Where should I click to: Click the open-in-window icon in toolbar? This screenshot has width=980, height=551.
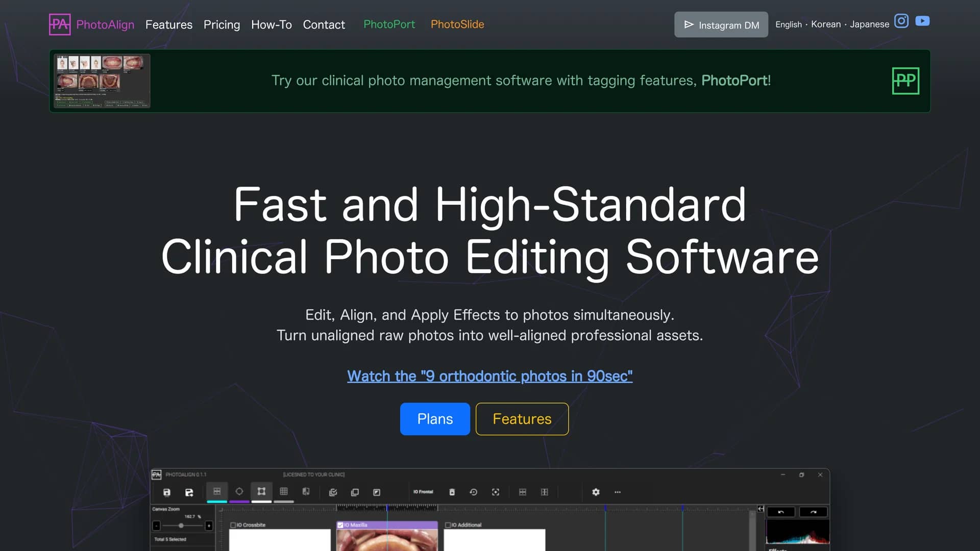(377, 492)
